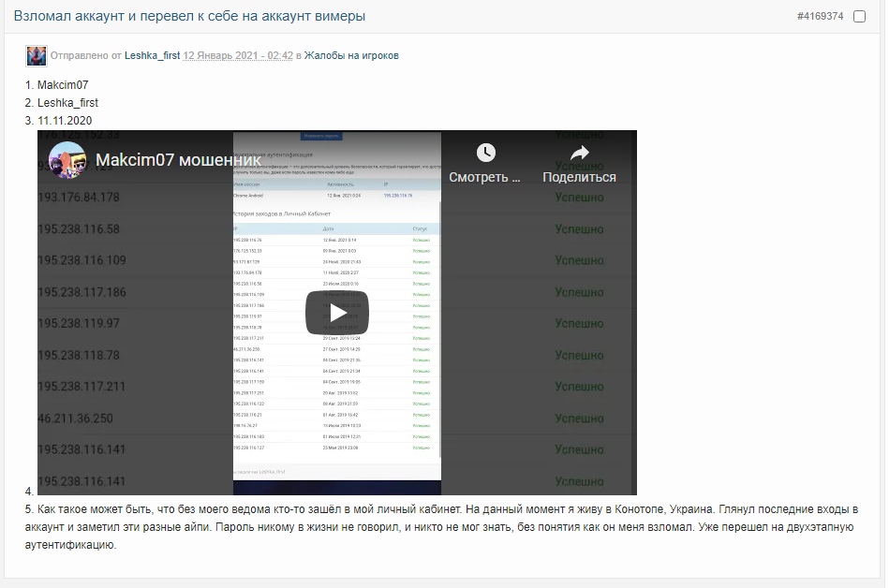Click the post date '12 Январь 2021 - 02:42'
The image size is (889, 588).
click(238, 56)
